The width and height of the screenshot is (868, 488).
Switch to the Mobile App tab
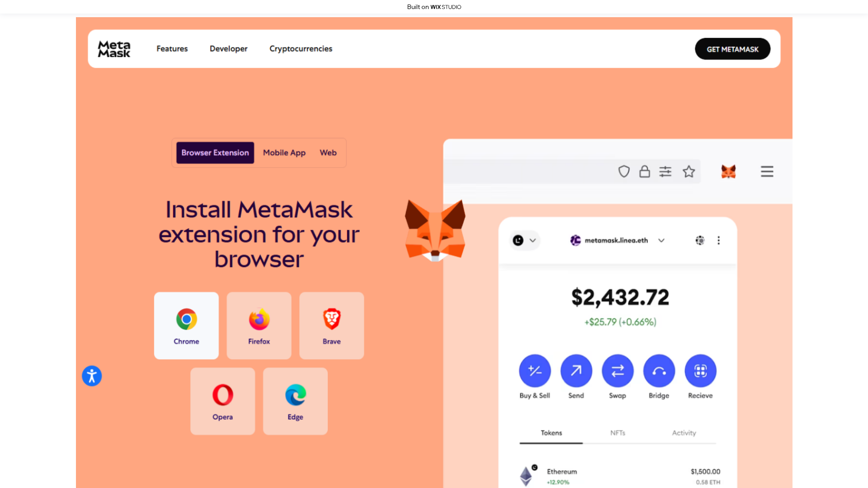[x=284, y=153]
